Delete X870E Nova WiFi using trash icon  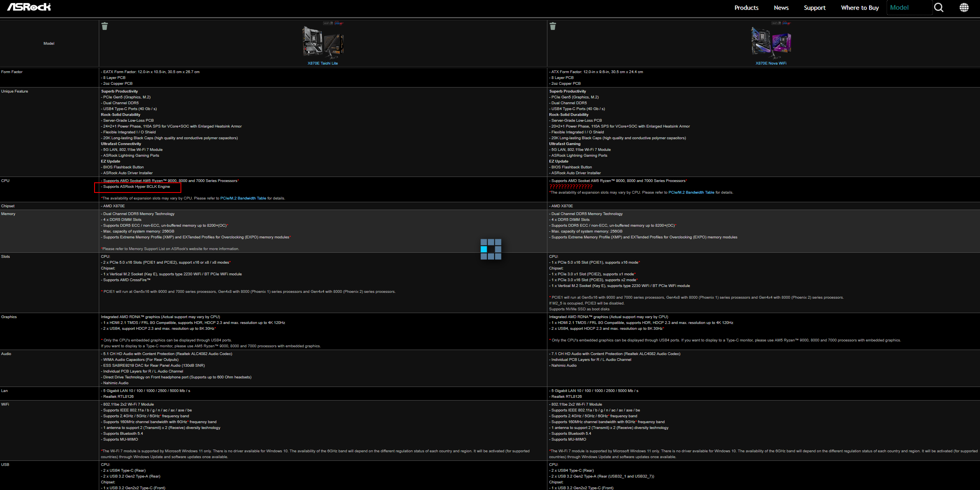553,26
